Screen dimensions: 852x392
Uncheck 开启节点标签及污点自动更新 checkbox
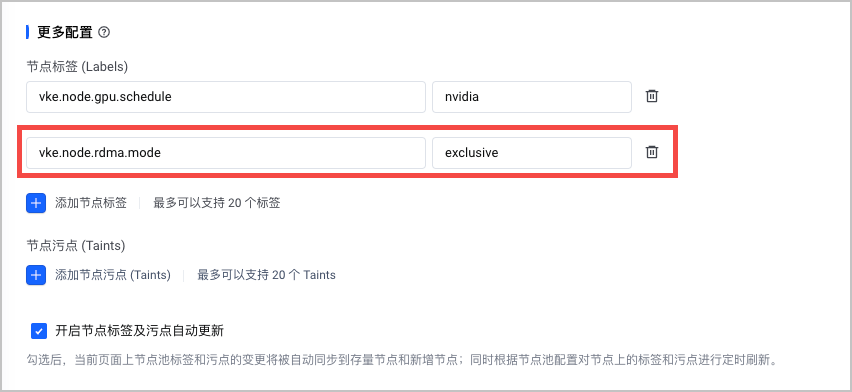[39, 331]
